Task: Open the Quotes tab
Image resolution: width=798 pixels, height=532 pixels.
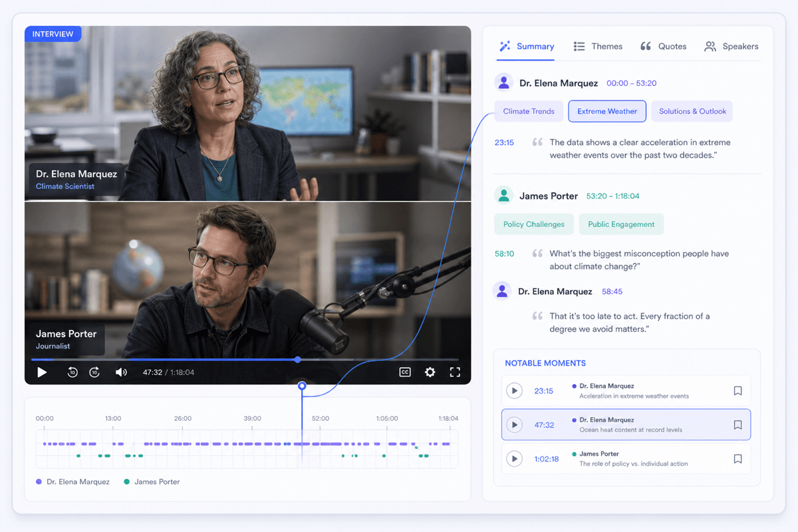Action: click(663, 47)
